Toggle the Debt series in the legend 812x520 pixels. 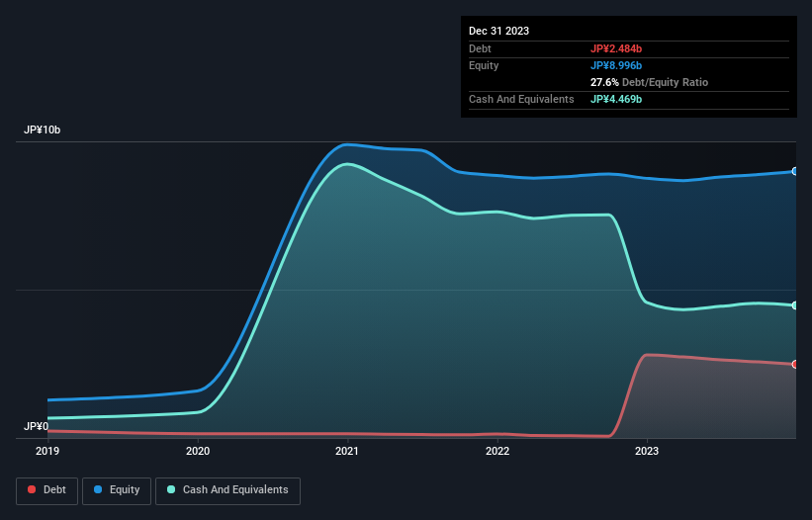(46, 490)
